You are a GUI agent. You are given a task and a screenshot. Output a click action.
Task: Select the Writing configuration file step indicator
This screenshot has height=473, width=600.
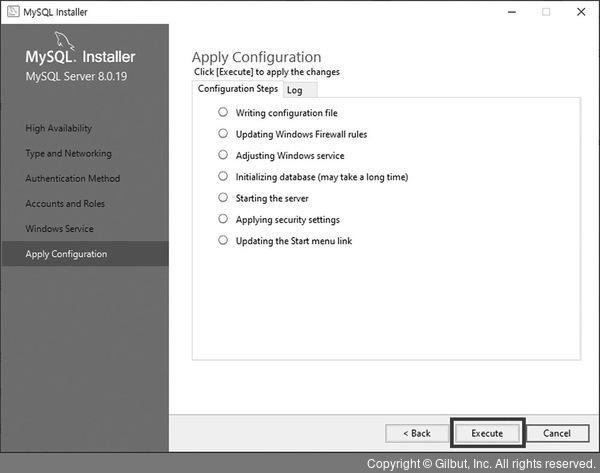tap(223, 112)
